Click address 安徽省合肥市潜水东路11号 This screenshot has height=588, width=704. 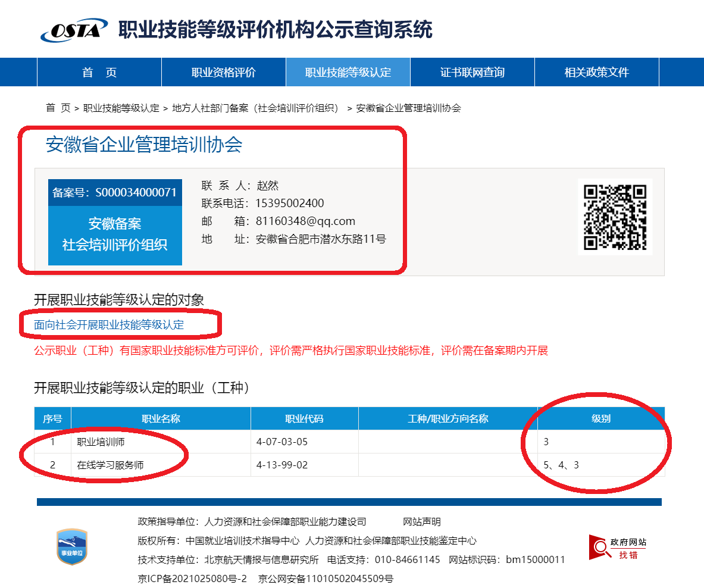(x=321, y=239)
